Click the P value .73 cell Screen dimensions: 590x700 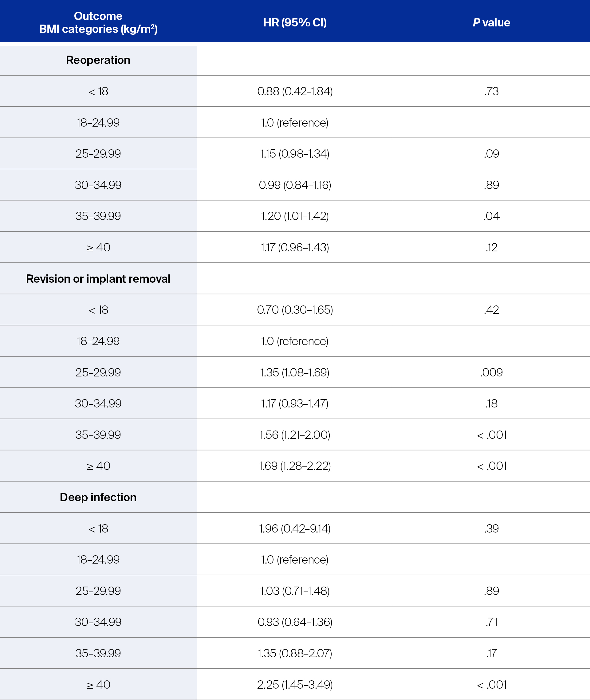(x=491, y=91)
